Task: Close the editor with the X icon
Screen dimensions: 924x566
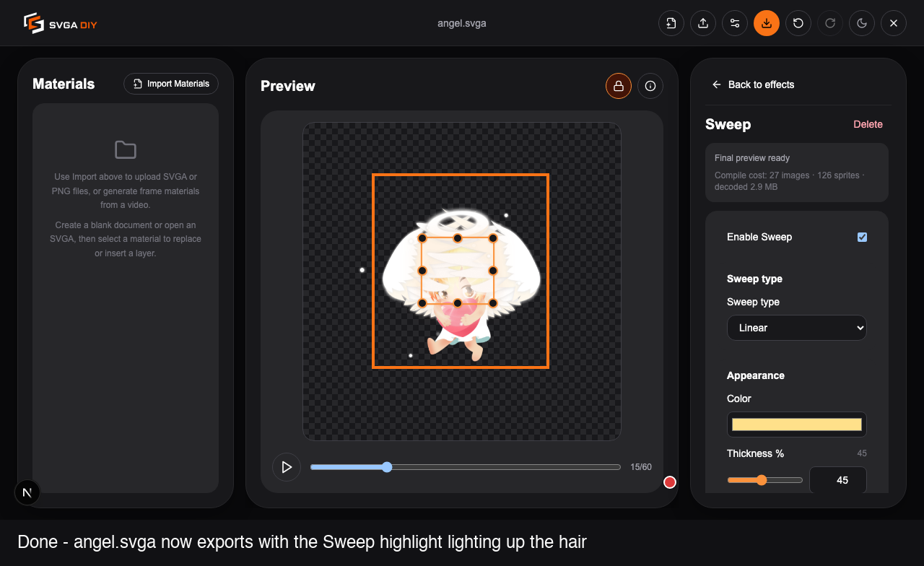Action: tap(894, 23)
